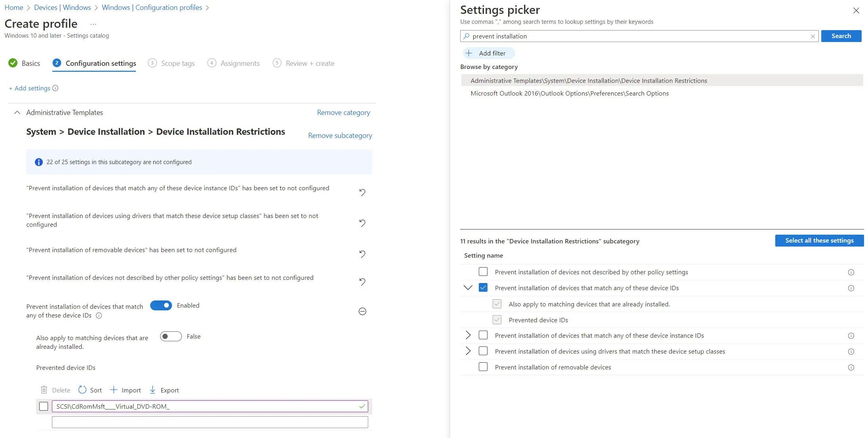The height and width of the screenshot is (438, 868).
Task: Open info for Prevent installation of removable devices
Action: [851, 367]
